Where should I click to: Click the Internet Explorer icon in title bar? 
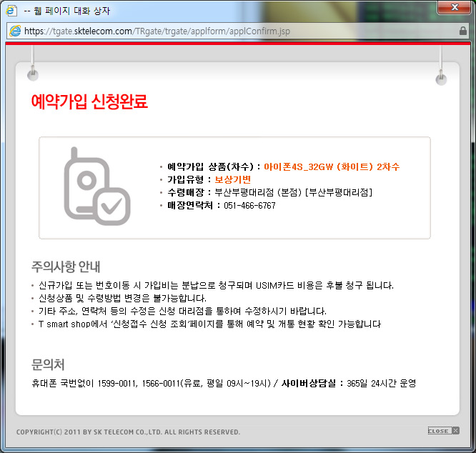(11, 11)
